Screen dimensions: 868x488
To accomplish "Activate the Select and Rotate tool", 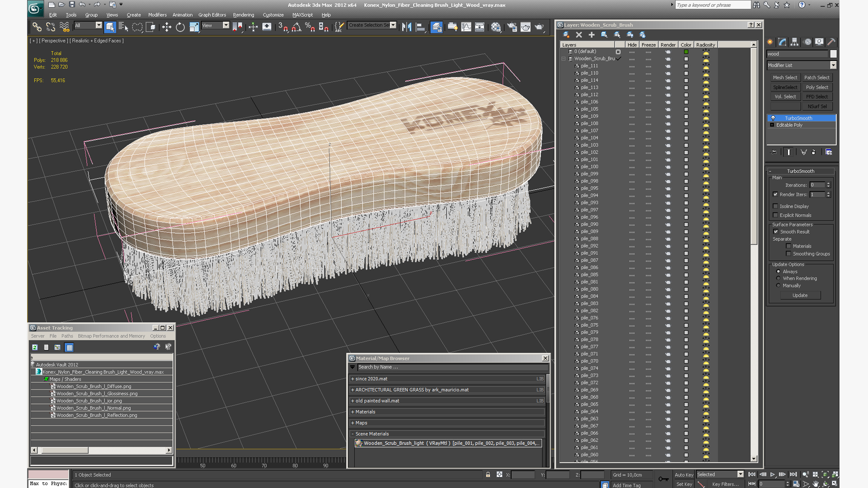I will pyautogui.click(x=180, y=27).
